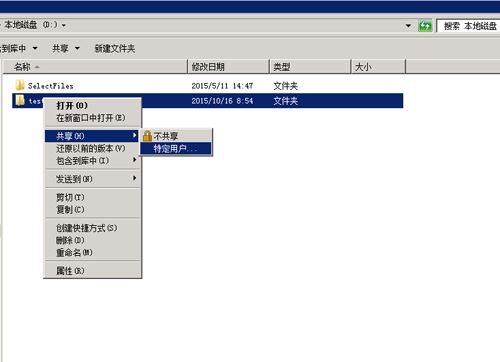Image resolution: width=500 pixels, height=362 pixels.
Task: Choose 在新窗口中打开(E) in the context menu
Action: 91,118
